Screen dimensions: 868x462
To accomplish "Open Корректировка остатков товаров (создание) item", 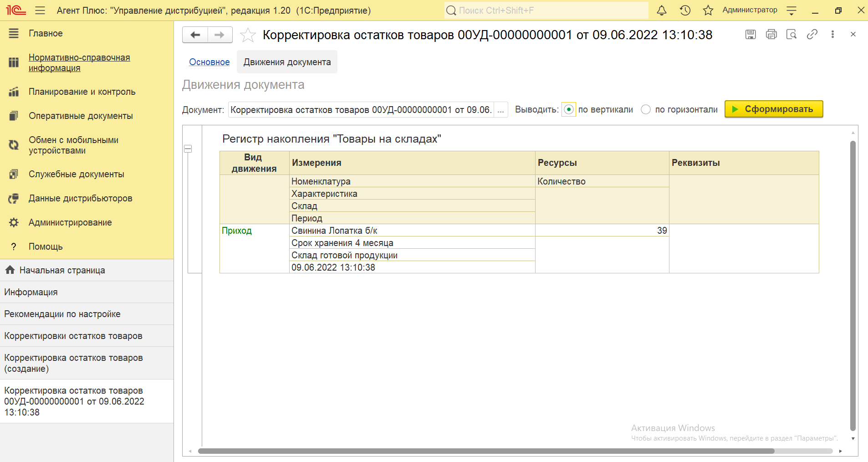I will pyautogui.click(x=87, y=363).
